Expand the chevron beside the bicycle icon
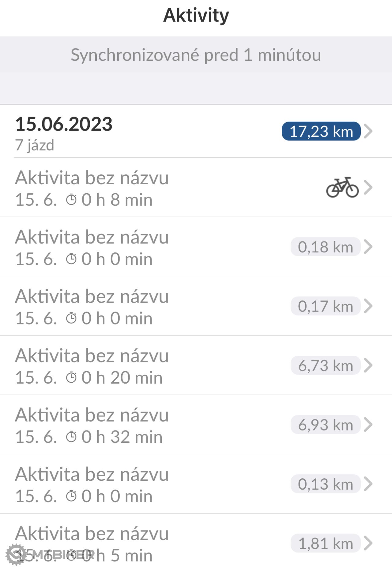Image resolution: width=392 pixels, height=570 pixels. 368,187
